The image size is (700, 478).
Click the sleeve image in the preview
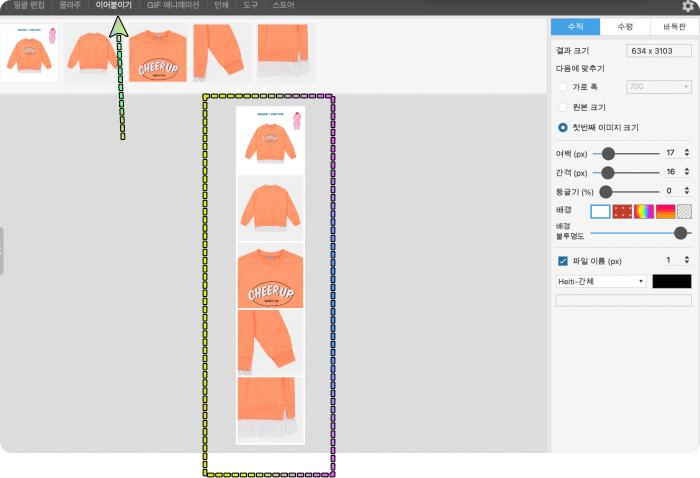pos(271,342)
